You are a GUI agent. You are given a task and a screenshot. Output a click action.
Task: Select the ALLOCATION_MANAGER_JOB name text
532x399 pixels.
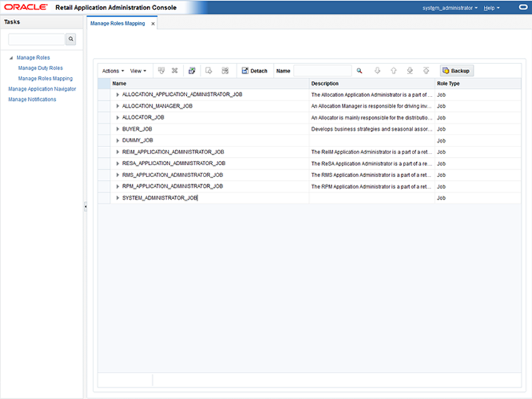pos(158,106)
